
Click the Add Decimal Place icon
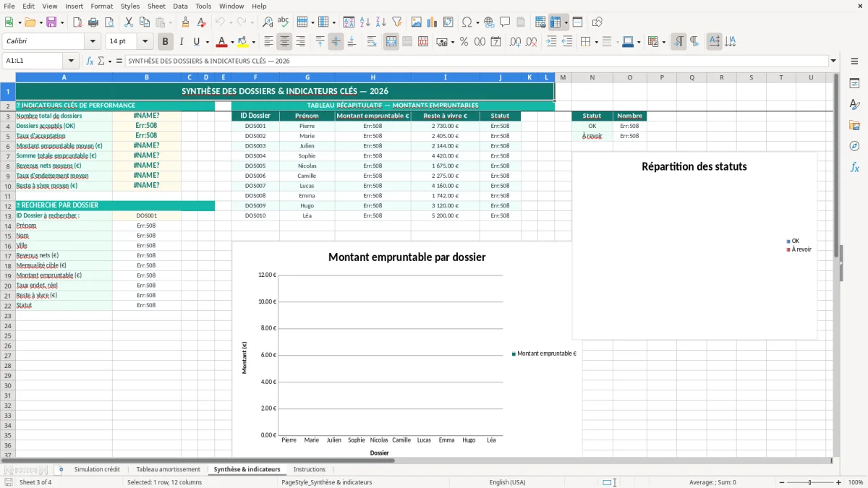tap(515, 42)
